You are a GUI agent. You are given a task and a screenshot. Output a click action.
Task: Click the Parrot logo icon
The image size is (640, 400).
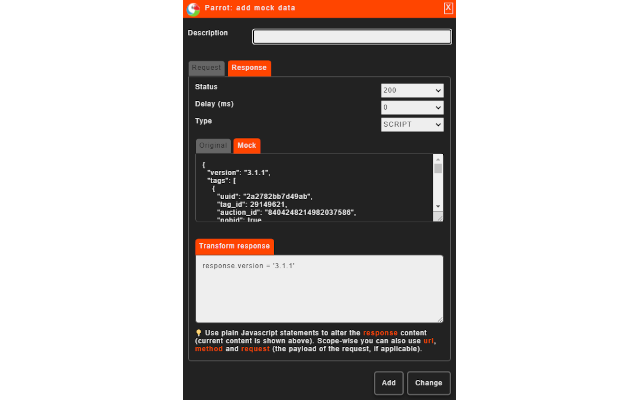[193, 9]
